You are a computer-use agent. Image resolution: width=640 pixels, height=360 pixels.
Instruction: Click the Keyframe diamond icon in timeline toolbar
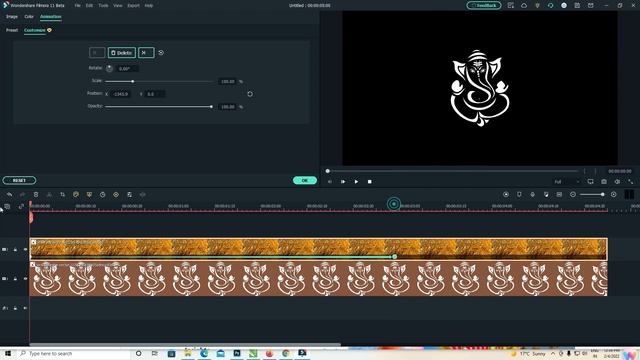[x=116, y=195]
